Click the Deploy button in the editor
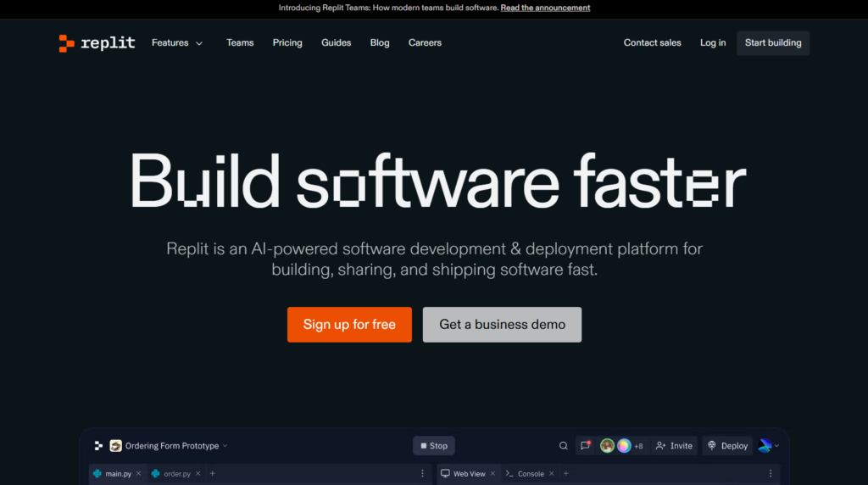This screenshot has height=485, width=868. pos(727,446)
